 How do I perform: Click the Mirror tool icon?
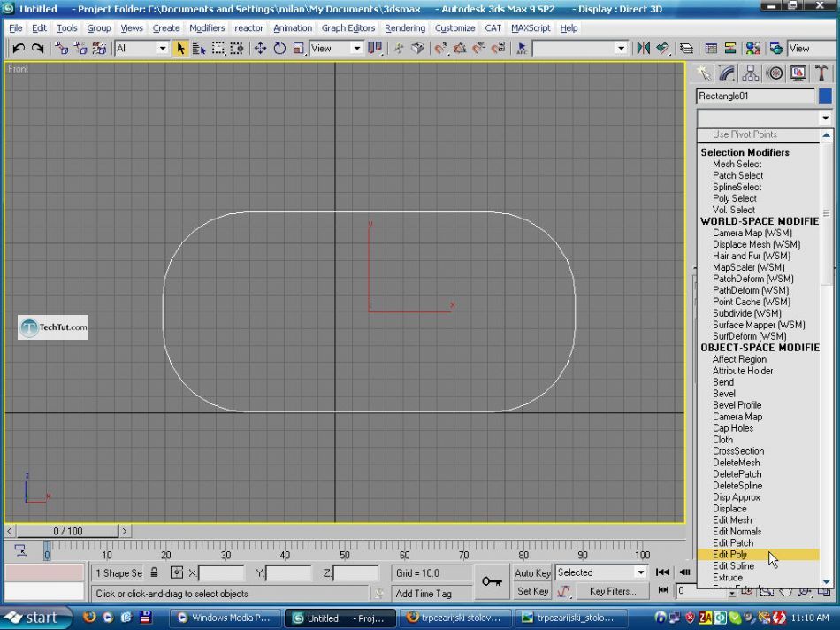click(x=644, y=49)
